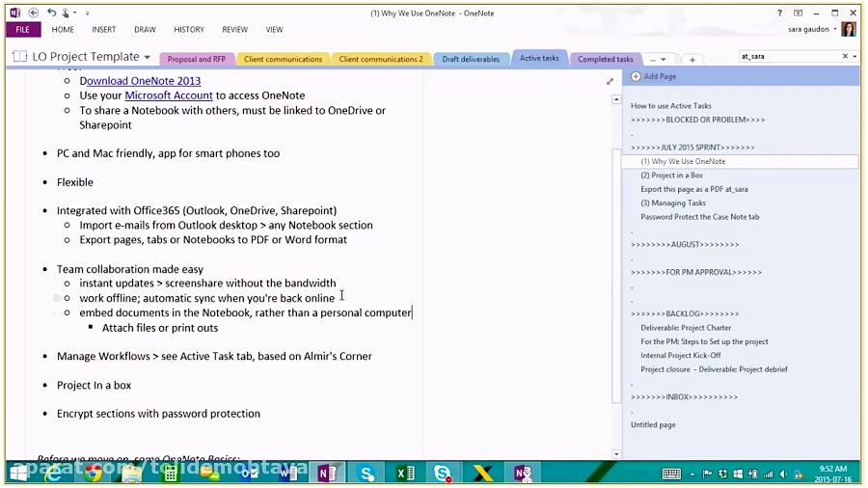868x488 pixels.
Task: Click the sara gaudon profile photo
Action: (849, 29)
